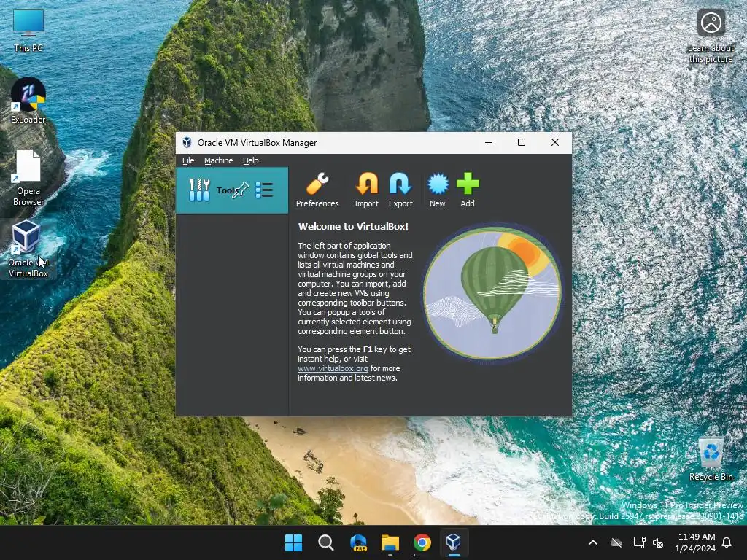747x560 pixels.
Task: Click Learn about this picture icon
Action: tap(711, 36)
